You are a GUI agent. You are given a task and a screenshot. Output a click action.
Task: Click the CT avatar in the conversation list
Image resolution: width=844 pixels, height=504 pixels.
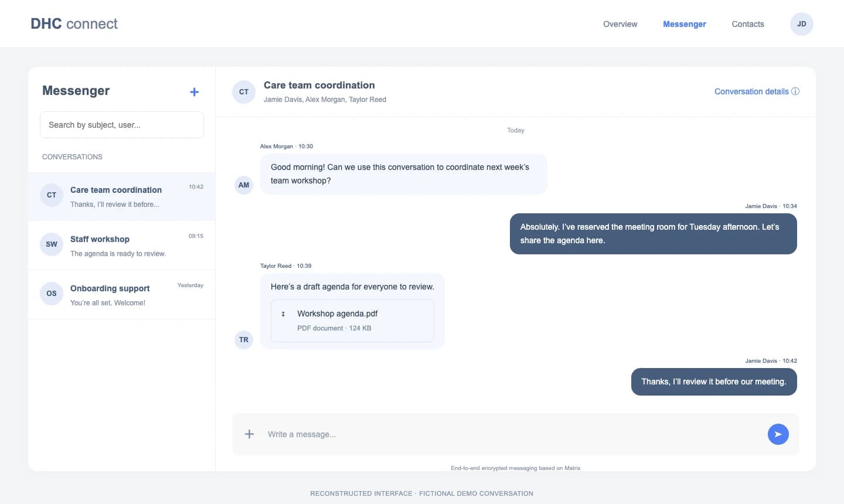click(52, 195)
